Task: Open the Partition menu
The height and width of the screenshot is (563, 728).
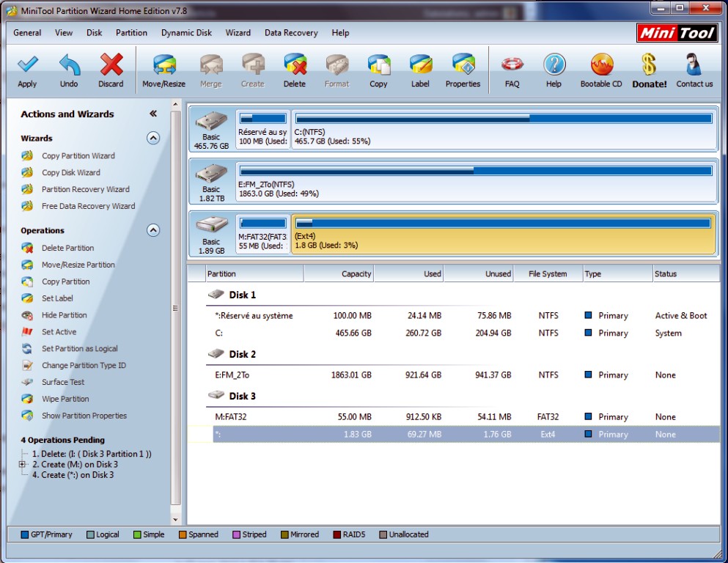Action: [x=131, y=33]
